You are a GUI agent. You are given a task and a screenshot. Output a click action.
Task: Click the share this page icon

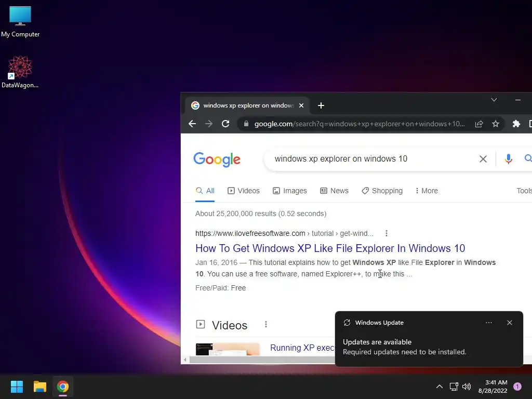point(478,124)
